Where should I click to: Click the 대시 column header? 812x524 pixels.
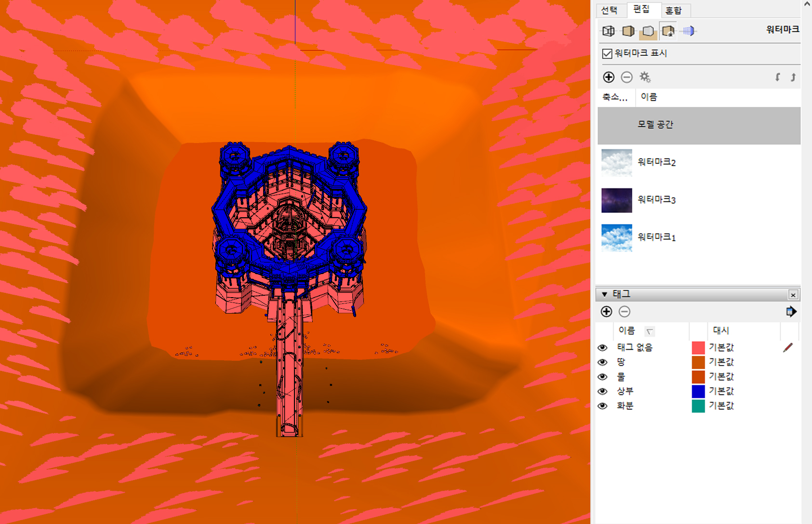point(721,330)
